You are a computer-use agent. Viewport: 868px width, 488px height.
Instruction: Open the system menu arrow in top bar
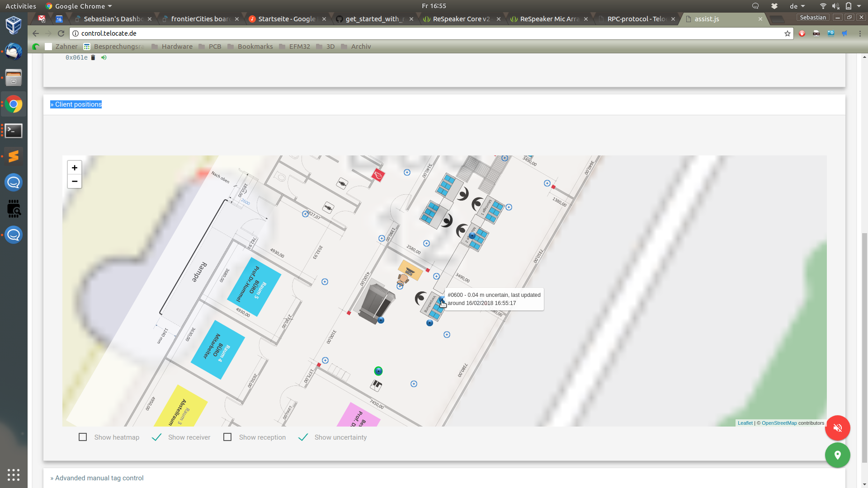[x=859, y=6]
